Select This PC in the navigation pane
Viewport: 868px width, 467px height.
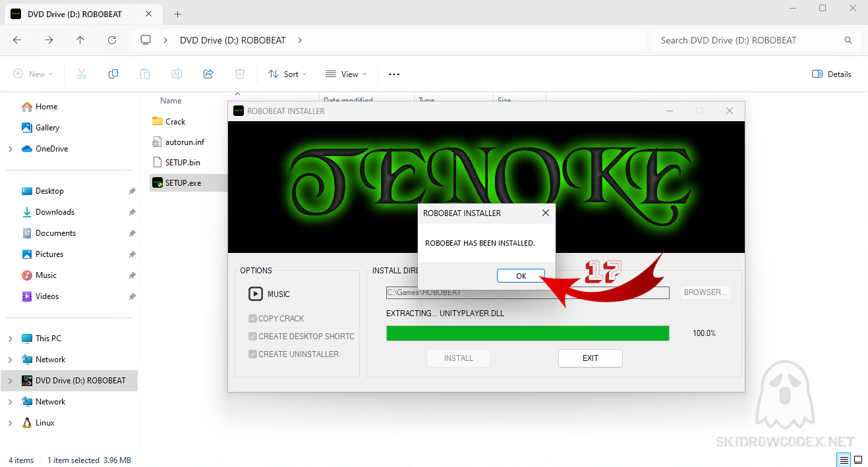click(48, 339)
